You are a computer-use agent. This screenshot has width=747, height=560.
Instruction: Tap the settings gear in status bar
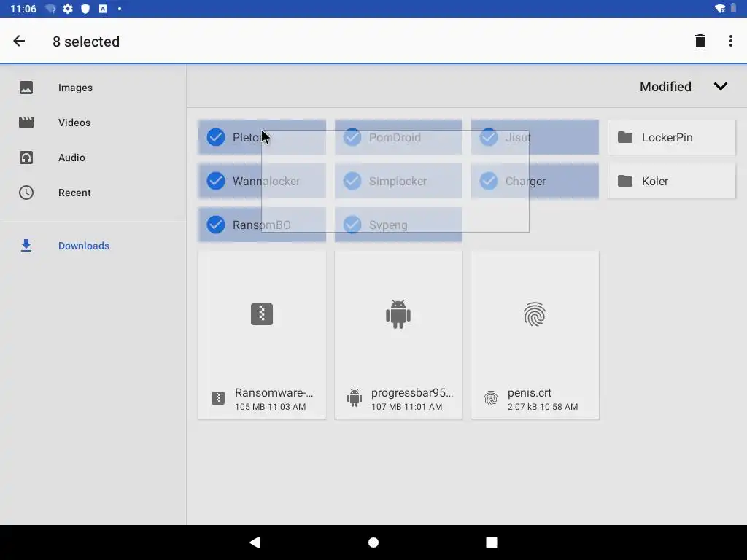[x=68, y=9]
